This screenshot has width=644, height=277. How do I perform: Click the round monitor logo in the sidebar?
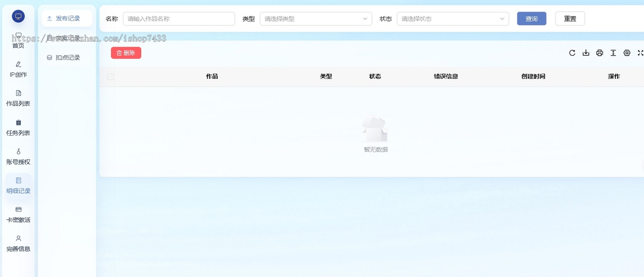[18, 16]
